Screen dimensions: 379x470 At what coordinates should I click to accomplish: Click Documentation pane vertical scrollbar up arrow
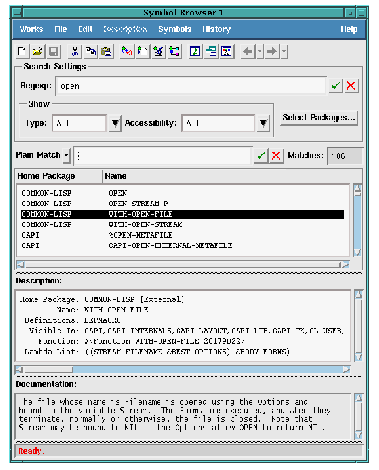[358, 398]
